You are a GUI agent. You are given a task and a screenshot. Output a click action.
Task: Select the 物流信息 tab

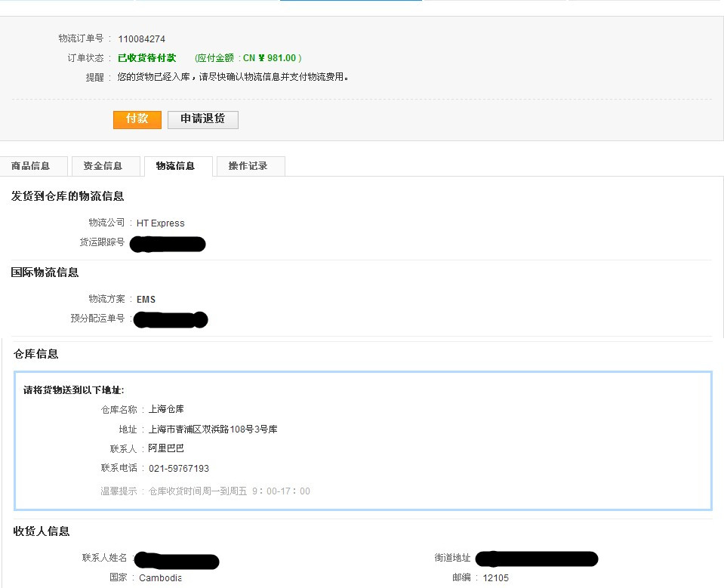tap(177, 165)
